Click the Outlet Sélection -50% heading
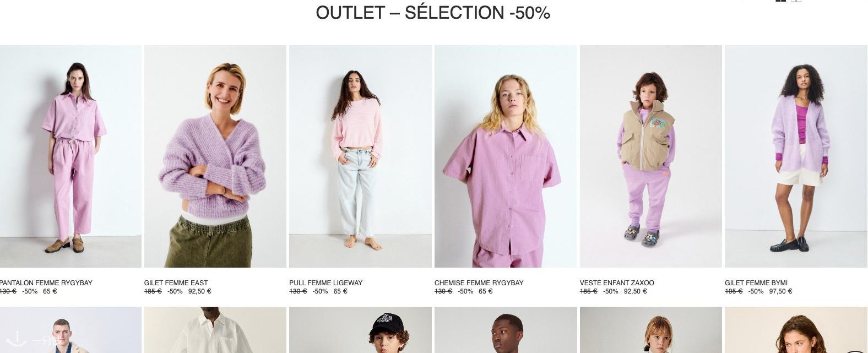This screenshot has width=868, height=353. [433, 13]
